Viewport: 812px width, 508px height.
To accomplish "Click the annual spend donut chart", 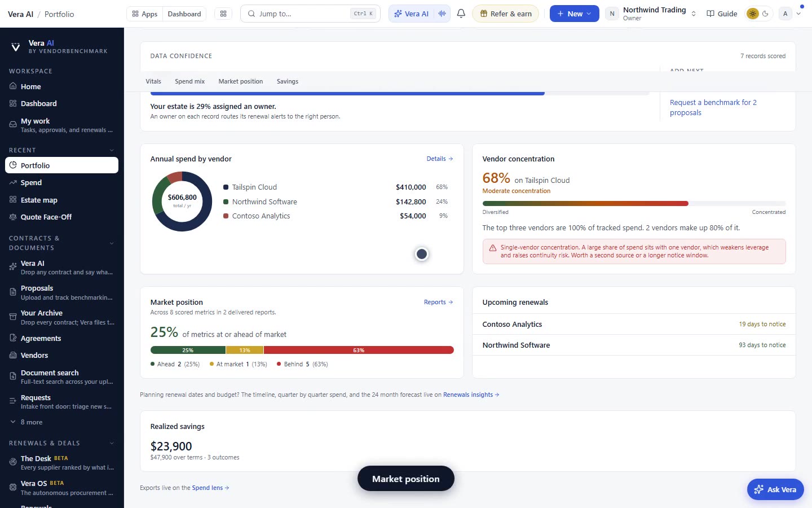I will click(182, 202).
